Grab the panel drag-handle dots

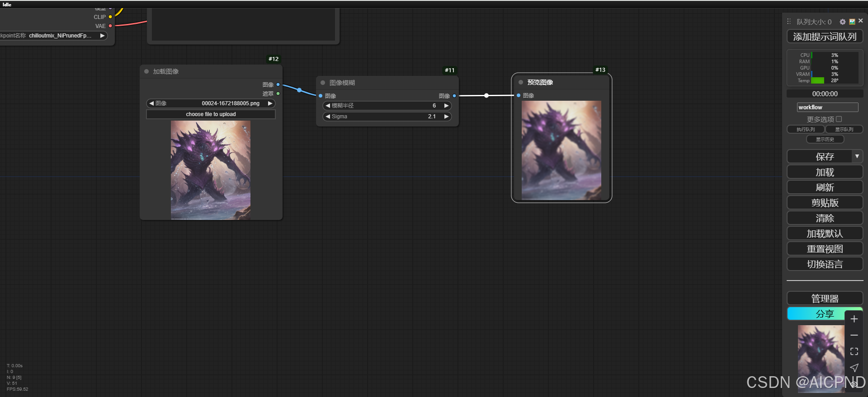click(789, 22)
